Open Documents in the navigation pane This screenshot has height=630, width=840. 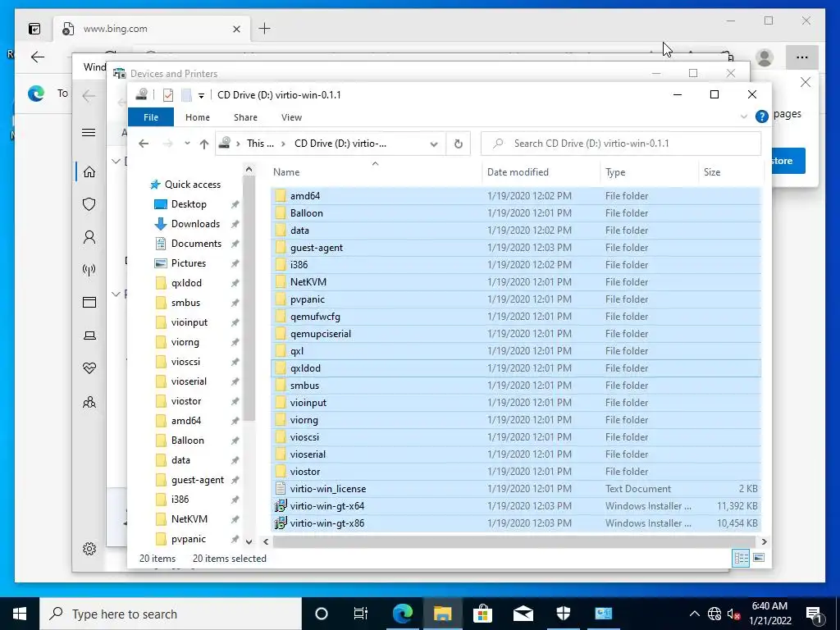[188, 244]
